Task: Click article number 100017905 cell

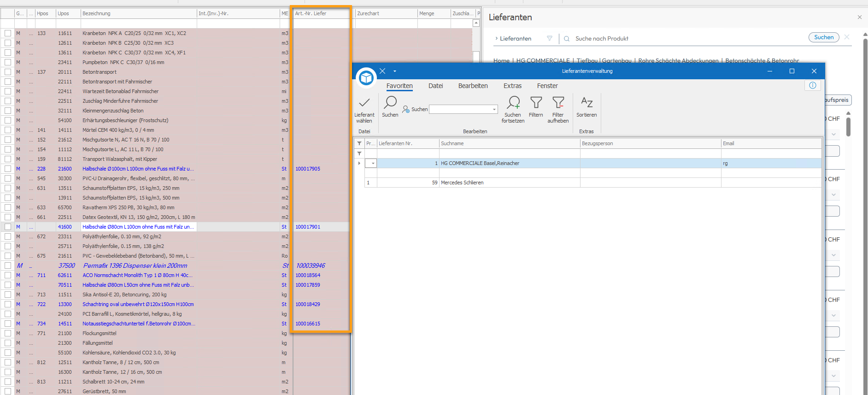Action: (x=321, y=169)
